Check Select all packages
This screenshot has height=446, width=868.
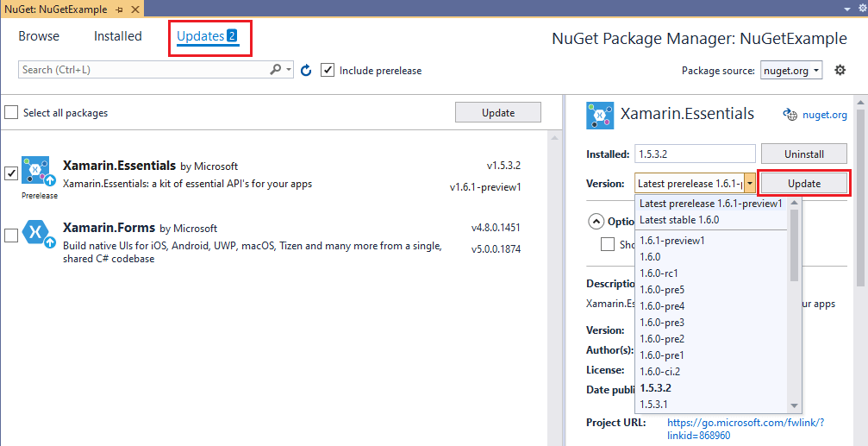[x=10, y=112]
